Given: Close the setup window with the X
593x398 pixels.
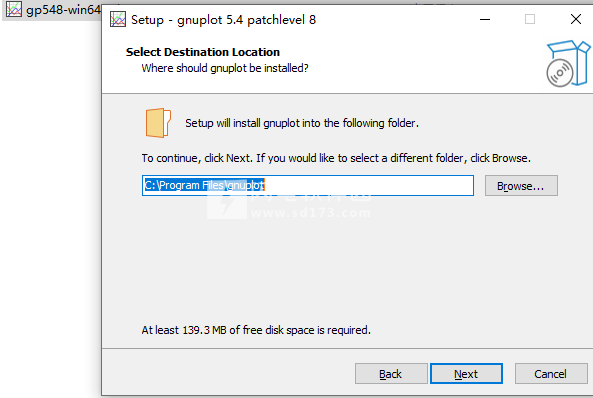Looking at the screenshot, I should click(576, 19).
